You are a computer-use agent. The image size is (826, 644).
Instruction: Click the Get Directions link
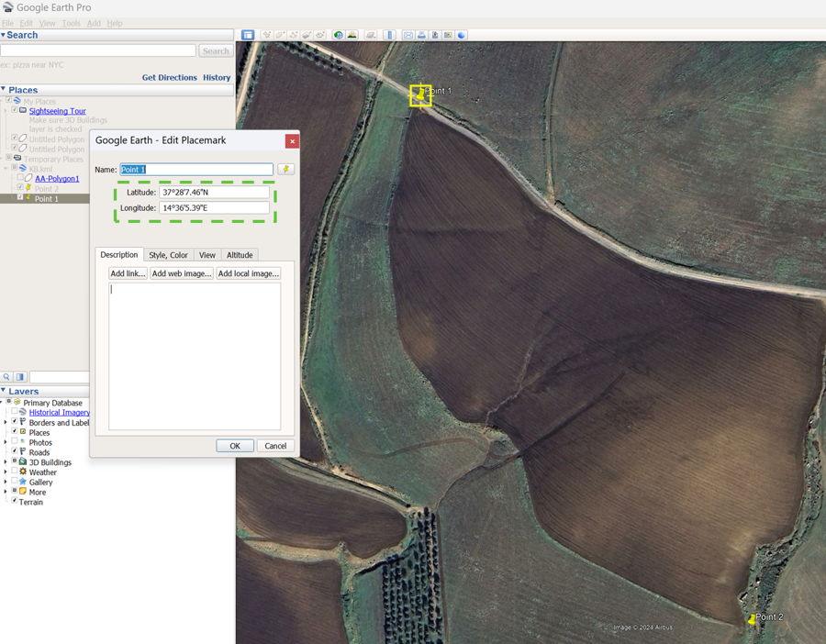169,78
